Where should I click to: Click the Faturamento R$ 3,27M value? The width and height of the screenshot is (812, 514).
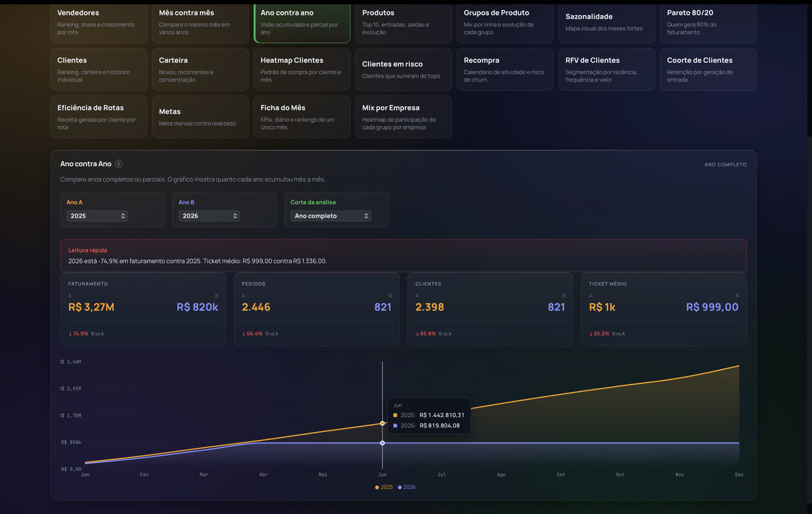91,307
